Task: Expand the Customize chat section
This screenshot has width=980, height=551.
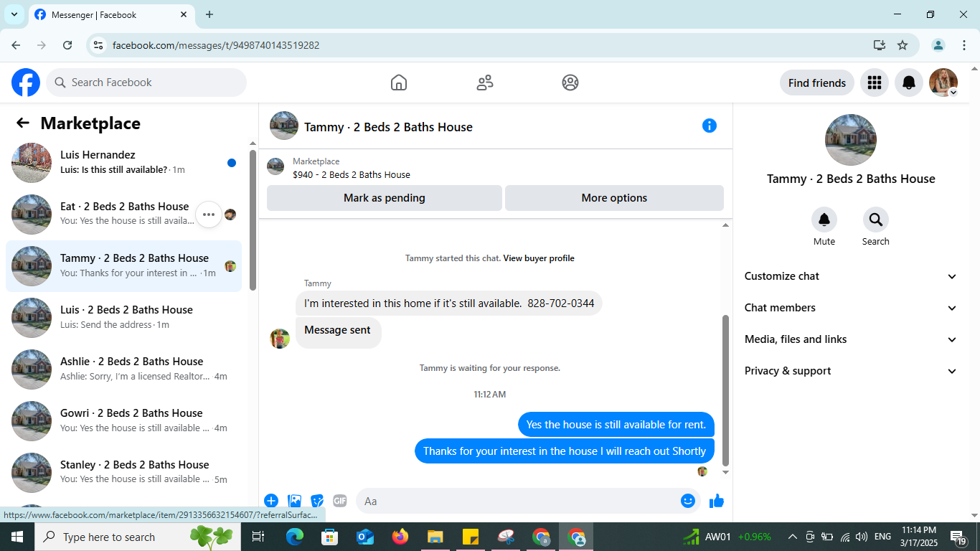Action: click(851, 276)
